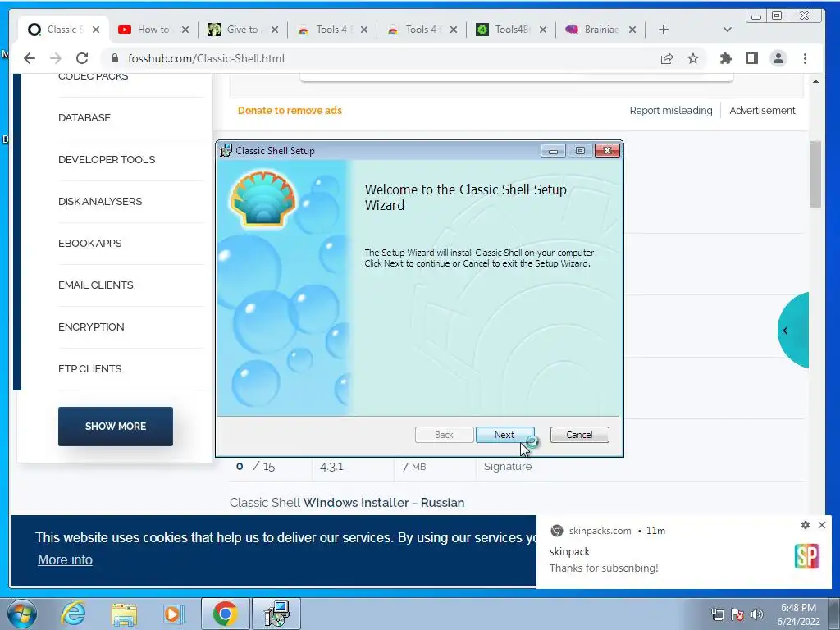Click 'Donate to remove ads' link
840x630 pixels.
[290, 111]
